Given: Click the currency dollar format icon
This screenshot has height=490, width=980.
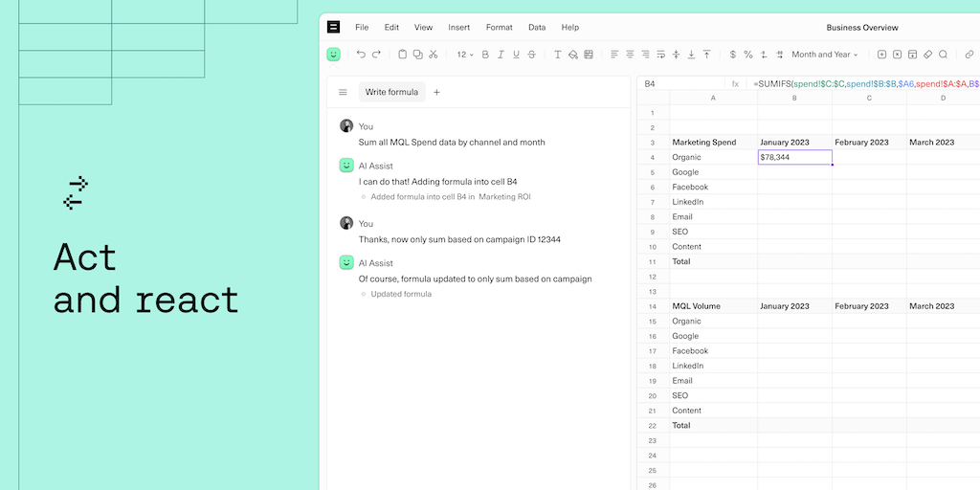Looking at the screenshot, I should [x=733, y=55].
